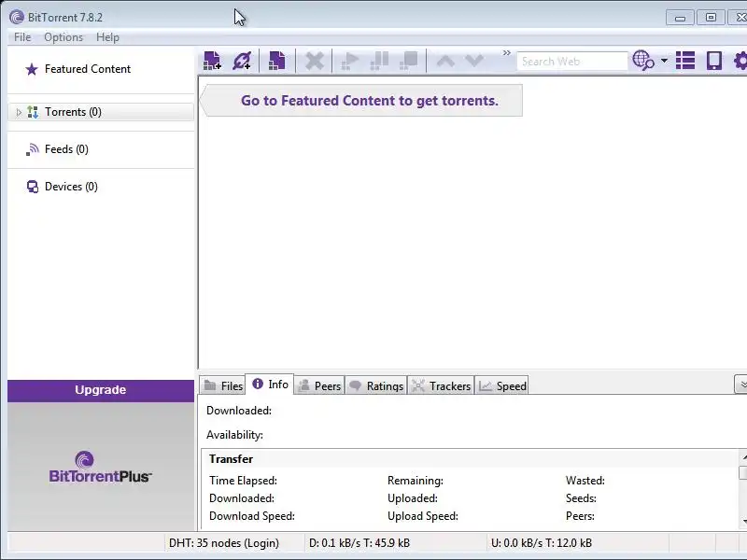Click the Add Torrent from URL icon

pyautogui.click(x=242, y=61)
